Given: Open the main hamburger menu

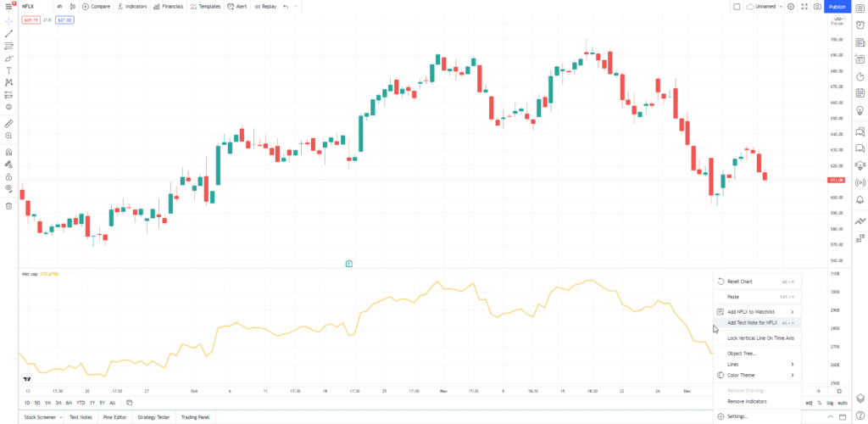Looking at the screenshot, I should coord(8,7).
